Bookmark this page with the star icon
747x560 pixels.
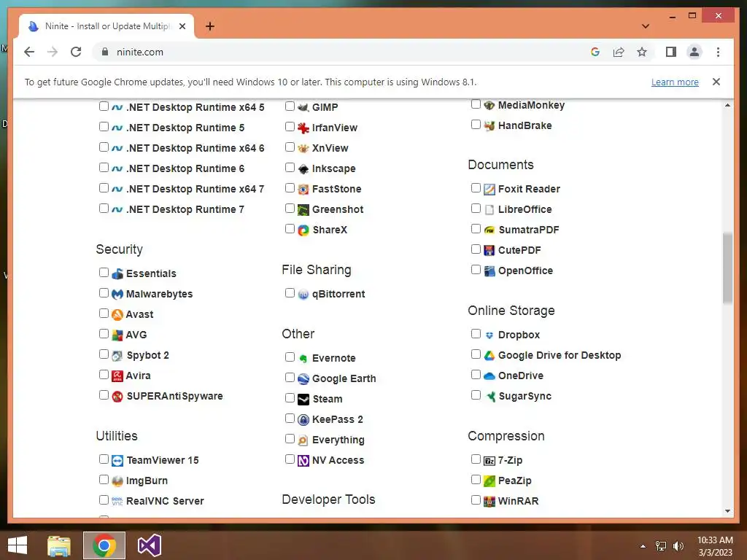(x=642, y=52)
